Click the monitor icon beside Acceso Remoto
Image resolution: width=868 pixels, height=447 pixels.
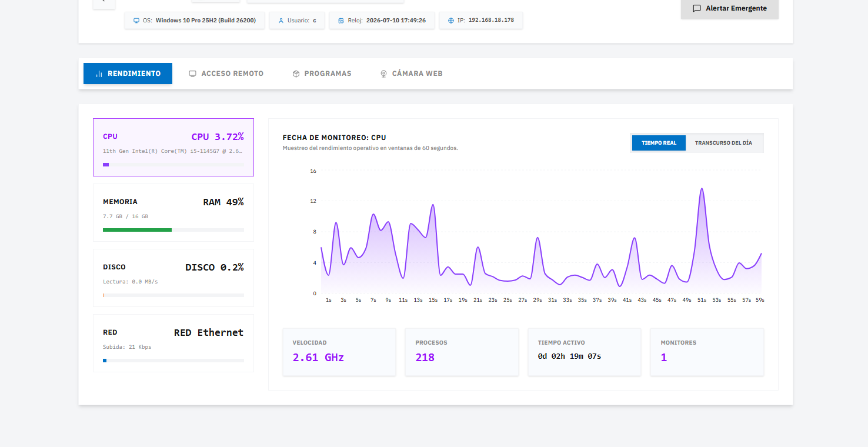tap(192, 74)
